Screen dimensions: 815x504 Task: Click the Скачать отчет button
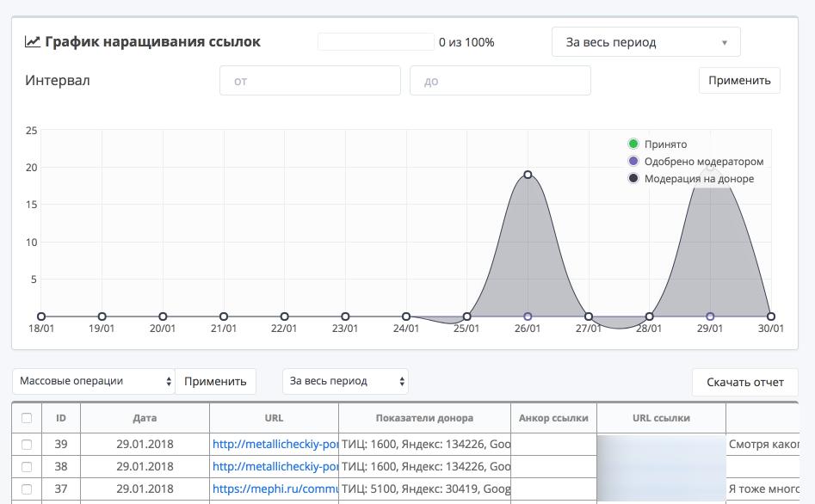point(744,382)
